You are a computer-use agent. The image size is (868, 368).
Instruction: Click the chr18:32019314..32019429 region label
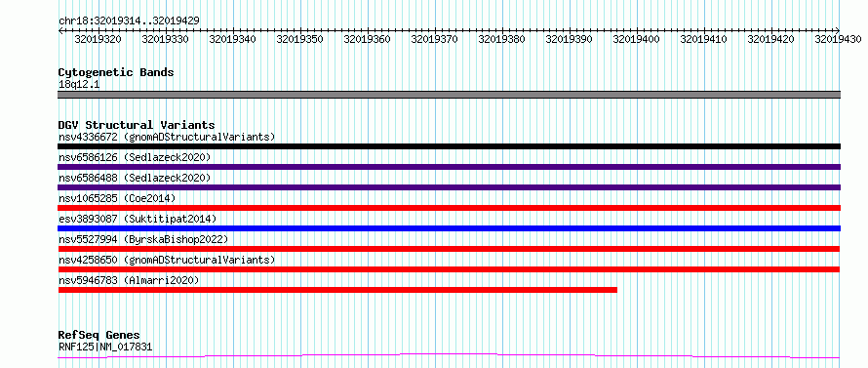pyautogui.click(x=129, y=21)
